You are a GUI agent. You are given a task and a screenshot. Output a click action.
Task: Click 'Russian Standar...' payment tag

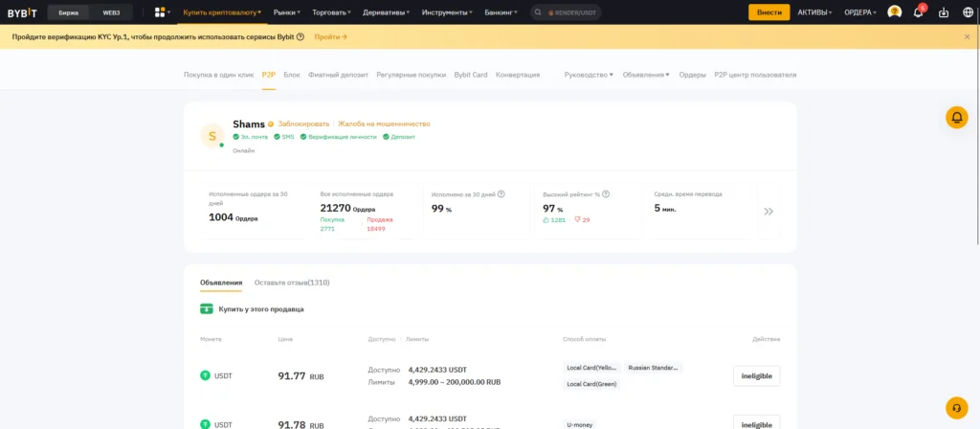[x=653, y=368]
